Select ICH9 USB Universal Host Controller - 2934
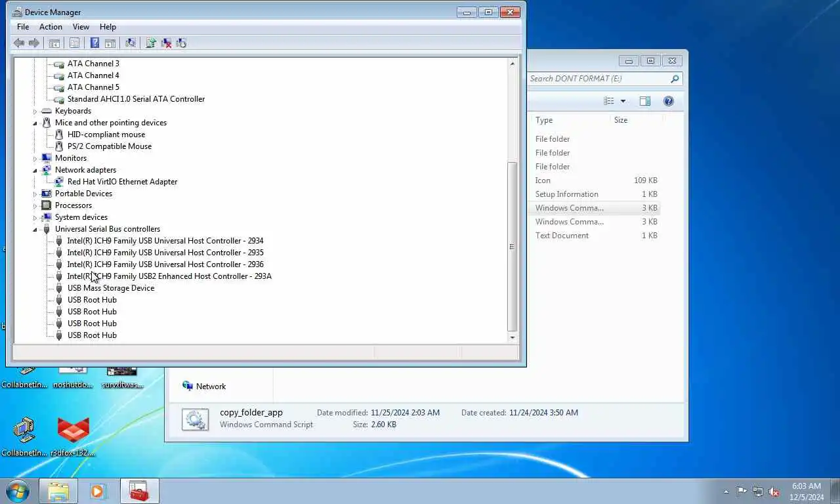840x504 pixels. (x=165, y=241)
